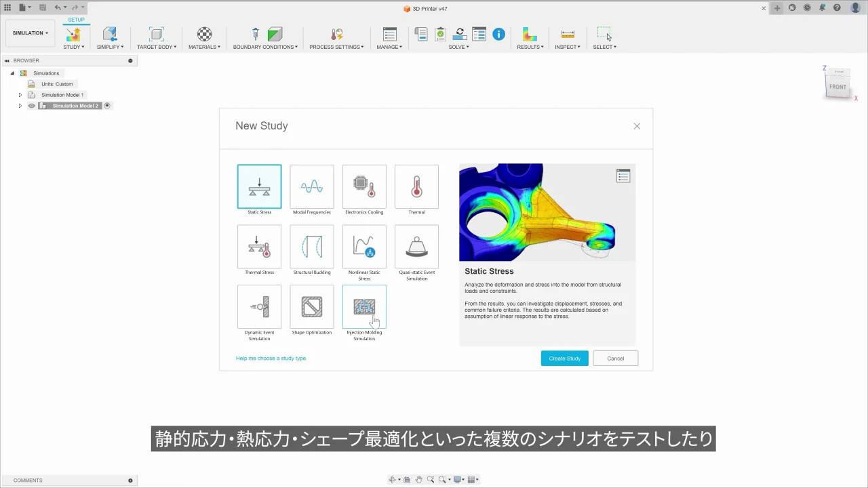Collapse the BROWSER panel arrows

pos(7,60)
